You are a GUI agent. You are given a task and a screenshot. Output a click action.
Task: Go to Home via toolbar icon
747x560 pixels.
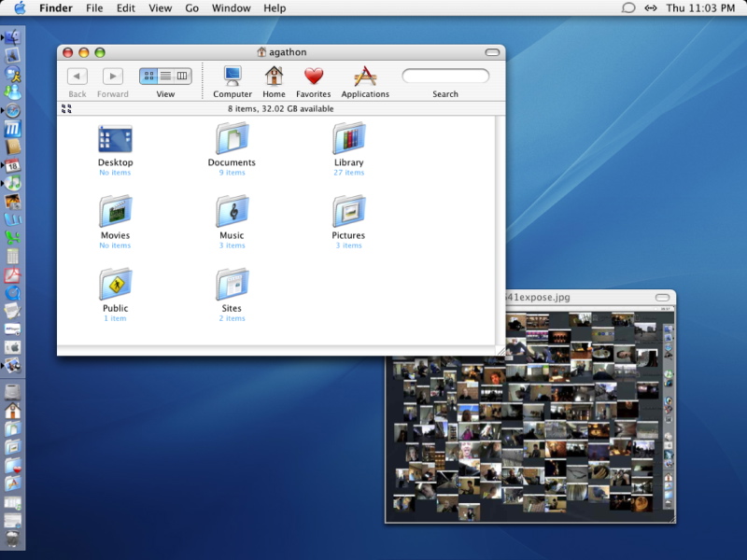point(274,77)
